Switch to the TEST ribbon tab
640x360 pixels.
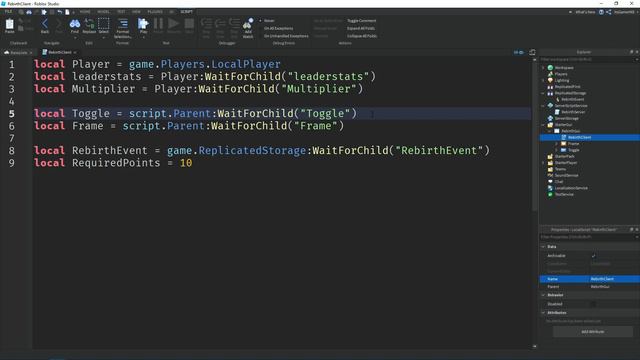coord(121,12)
